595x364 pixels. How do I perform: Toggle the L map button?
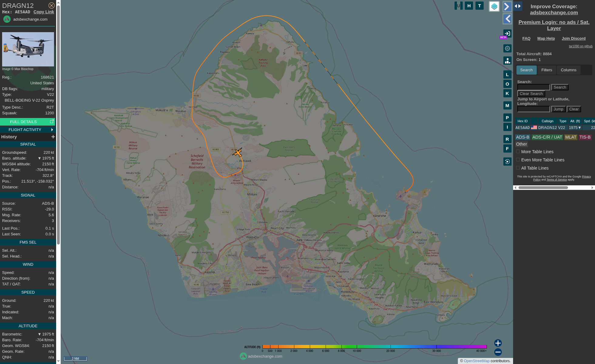[x=507, y=75]
